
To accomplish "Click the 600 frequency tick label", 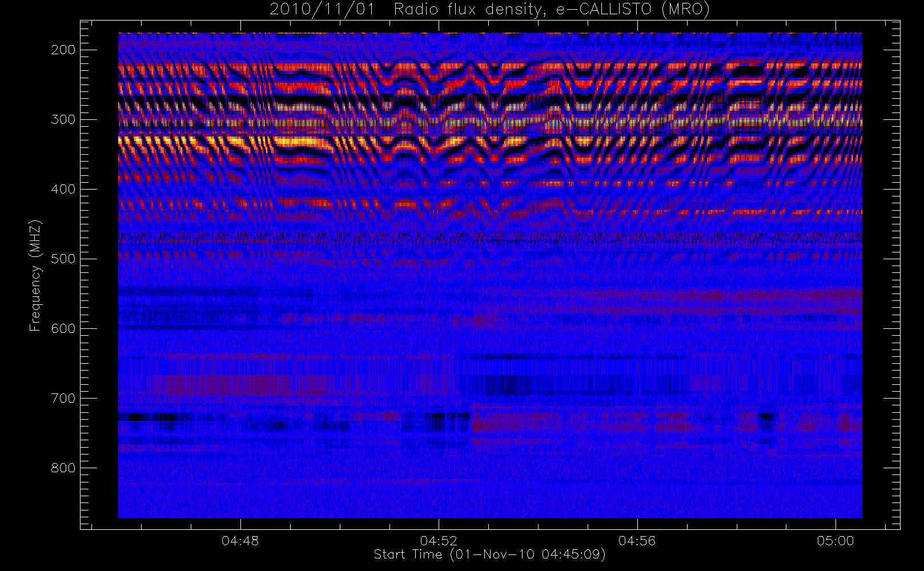I will click(x=63, y=328).
